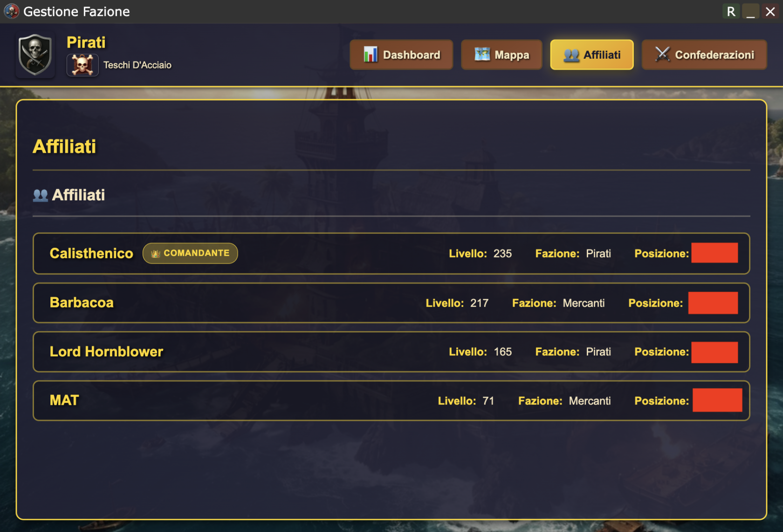The height and width of the screenshot is (532, 783).
Task: Click the COMANDANTE rank badge
Action: click(190, 253)
